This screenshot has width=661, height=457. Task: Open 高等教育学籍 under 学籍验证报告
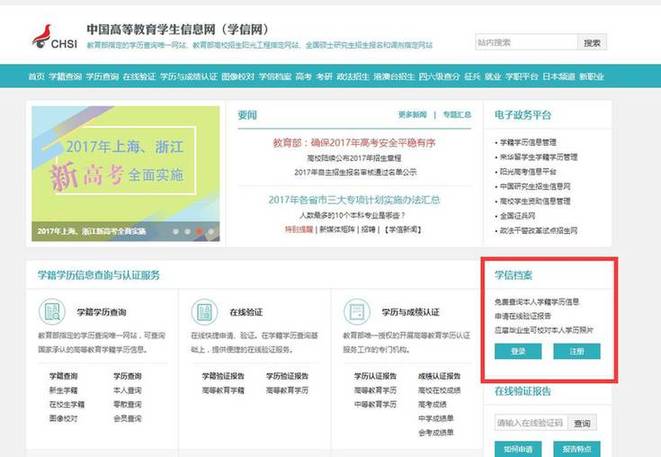223,390
